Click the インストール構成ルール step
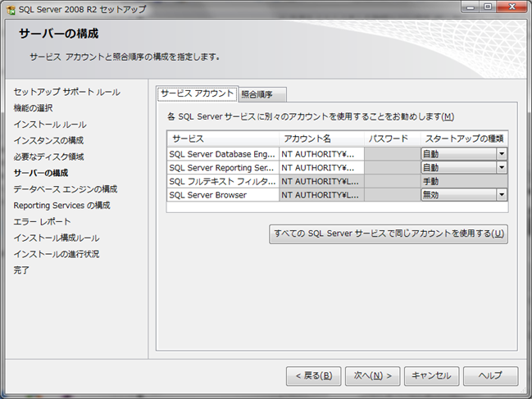This screenshot has height=399, width=532. [57, 238]
